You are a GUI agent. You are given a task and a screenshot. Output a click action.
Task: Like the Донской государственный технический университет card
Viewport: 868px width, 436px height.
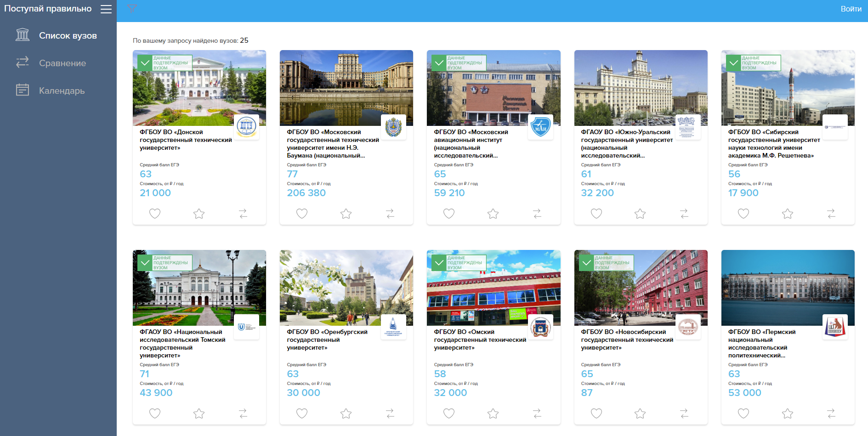[155, 214]
